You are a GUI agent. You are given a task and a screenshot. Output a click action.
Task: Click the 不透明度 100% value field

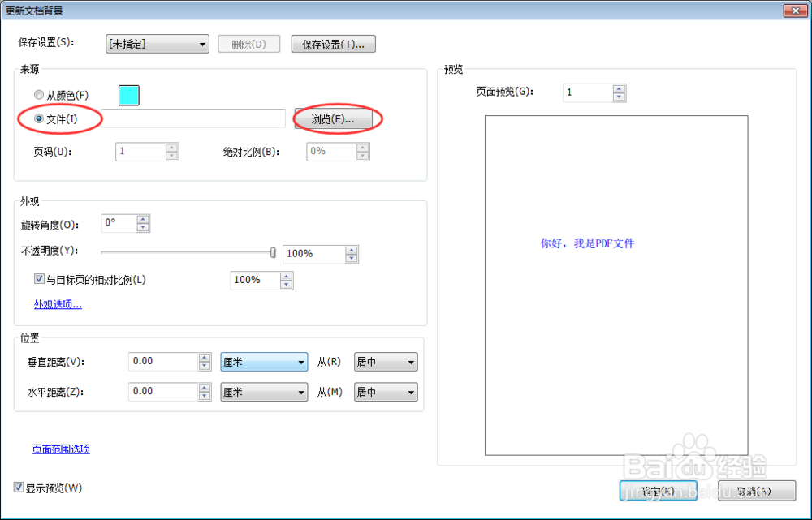(x=314, y=254)
